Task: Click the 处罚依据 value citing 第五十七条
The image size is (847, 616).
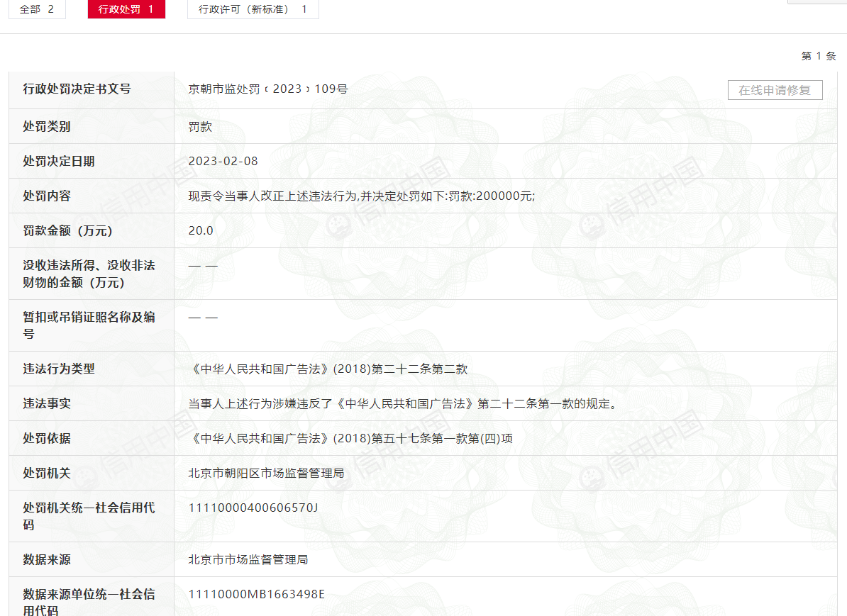Action: pyautogui.click(x=350, y=438)
